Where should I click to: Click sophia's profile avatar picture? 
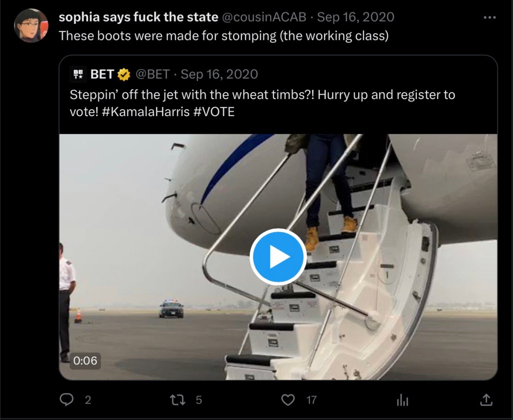pos(31,25)
